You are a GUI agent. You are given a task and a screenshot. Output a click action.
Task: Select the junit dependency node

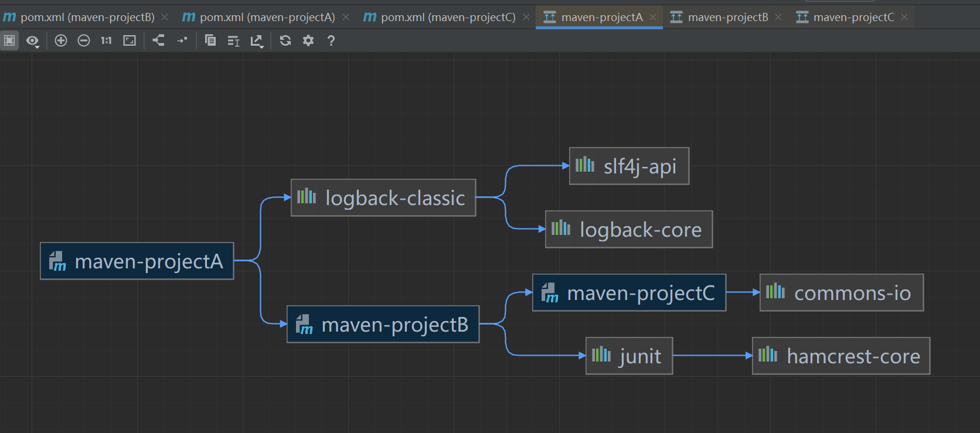tap(629, 356)
